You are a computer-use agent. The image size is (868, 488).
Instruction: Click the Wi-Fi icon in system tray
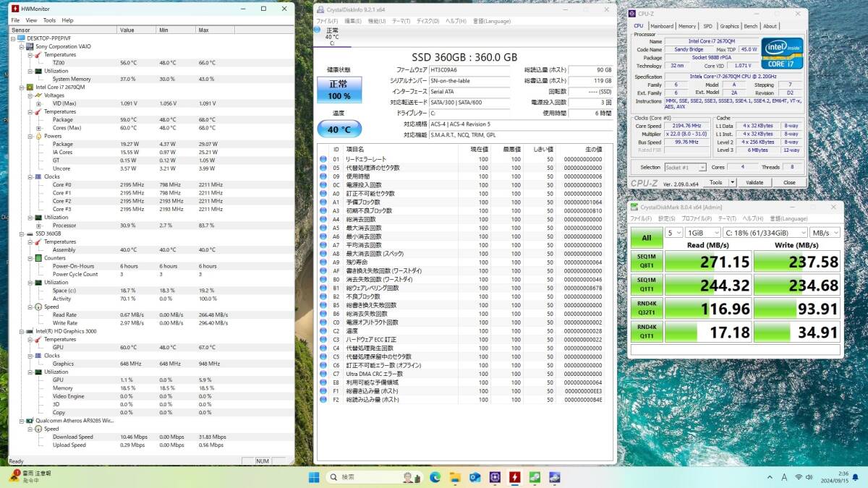(x=799, y=477)
